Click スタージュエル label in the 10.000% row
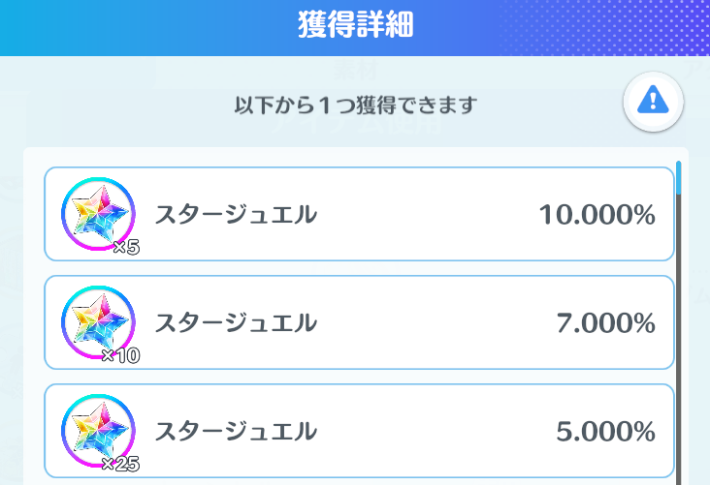The image size is (710, 485). point(235,214)
